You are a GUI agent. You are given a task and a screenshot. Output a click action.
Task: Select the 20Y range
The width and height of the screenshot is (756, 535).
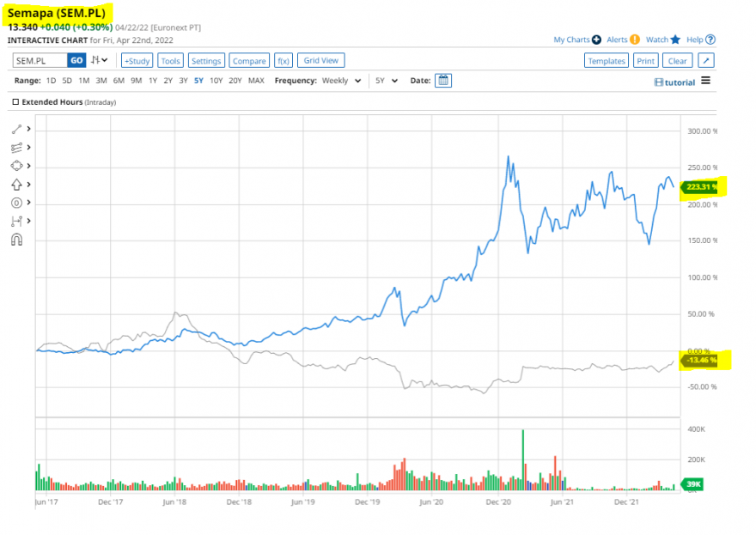[235, 81]
